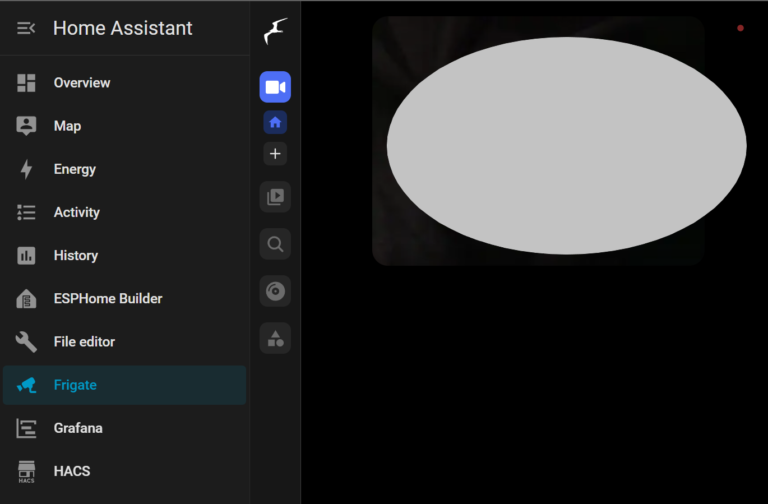Open ESPHome Builder
The height and width of the screenshot is (504, 768).
tap(124, 298)
